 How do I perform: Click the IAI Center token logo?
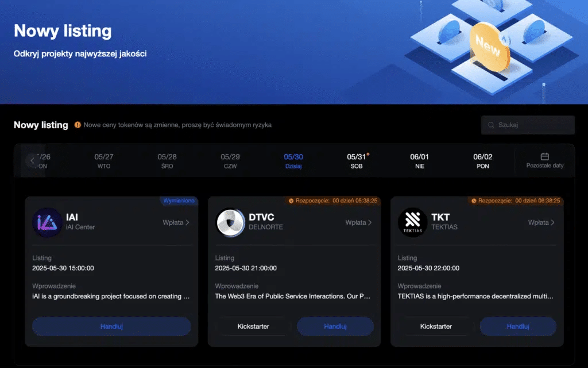point(47,223)
